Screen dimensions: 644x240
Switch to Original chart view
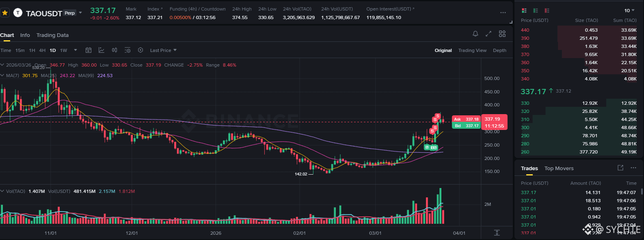pos(443,50)
